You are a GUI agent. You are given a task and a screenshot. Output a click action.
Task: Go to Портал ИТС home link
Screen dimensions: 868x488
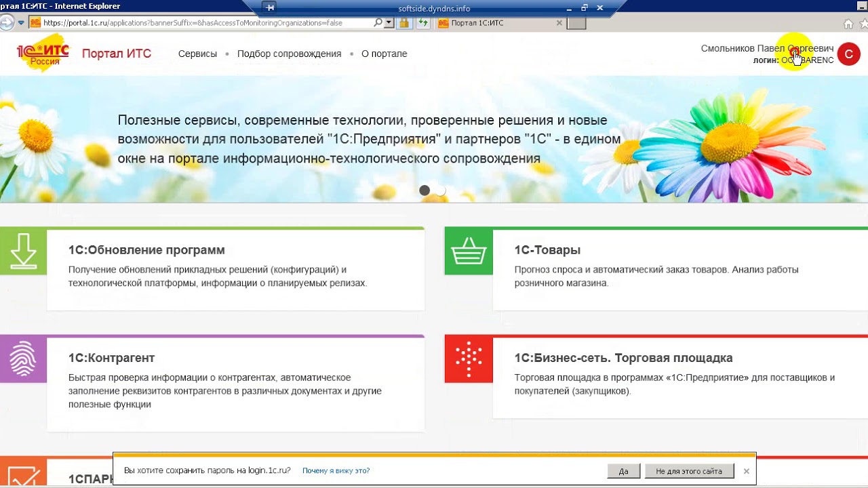[x=117, y=54]
